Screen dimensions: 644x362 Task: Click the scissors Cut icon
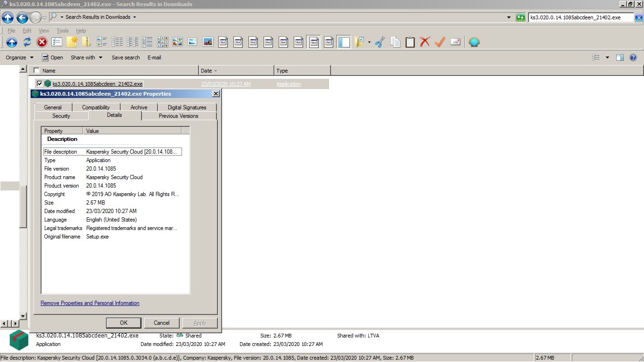click(380, 42)
